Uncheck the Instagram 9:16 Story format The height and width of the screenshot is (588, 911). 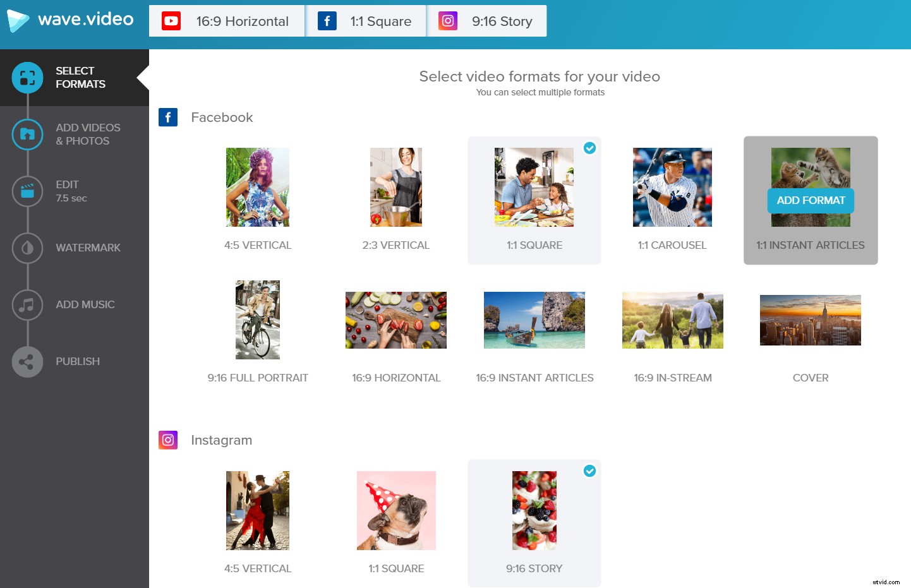(x=589, y=471)
